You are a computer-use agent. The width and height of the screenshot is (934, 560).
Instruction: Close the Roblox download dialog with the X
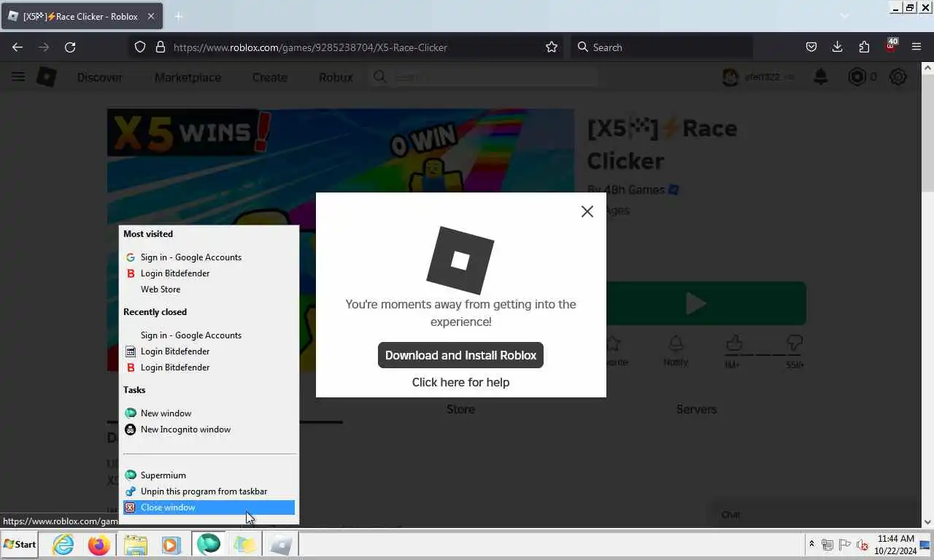click(x=587, y=211)
